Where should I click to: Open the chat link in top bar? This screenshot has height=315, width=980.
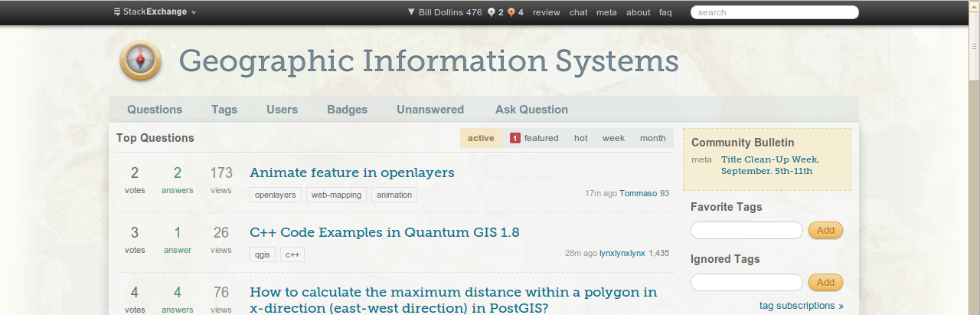coord(579,12)
